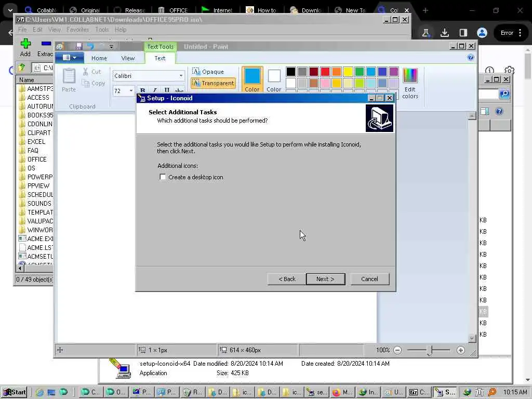
Task: Select Color 1 foreground button
Action: (x=252, y=79)
